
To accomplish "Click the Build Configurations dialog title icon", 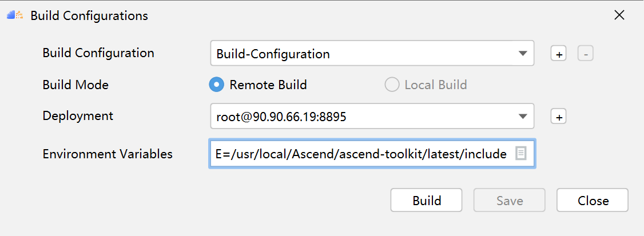I will [15, 15].
